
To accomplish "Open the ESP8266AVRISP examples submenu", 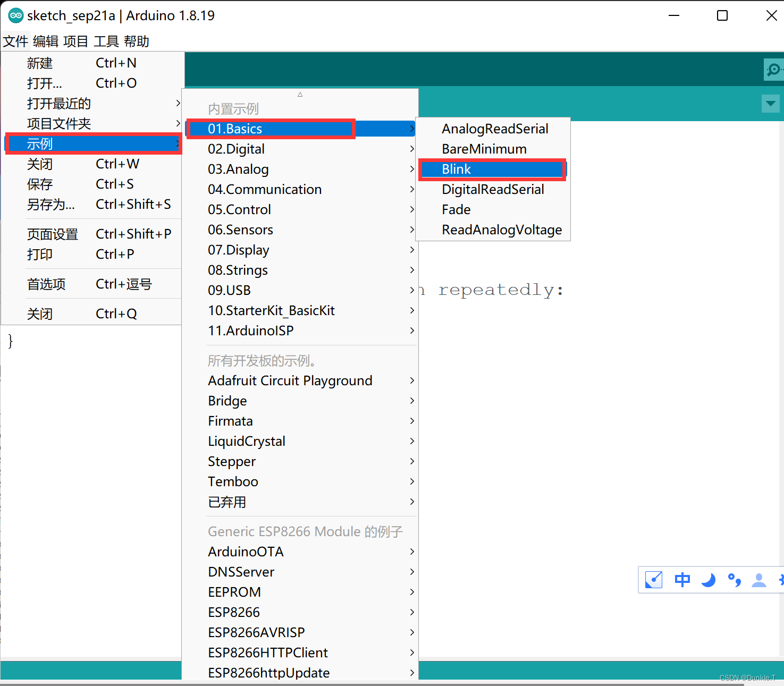I will point(300,632).
